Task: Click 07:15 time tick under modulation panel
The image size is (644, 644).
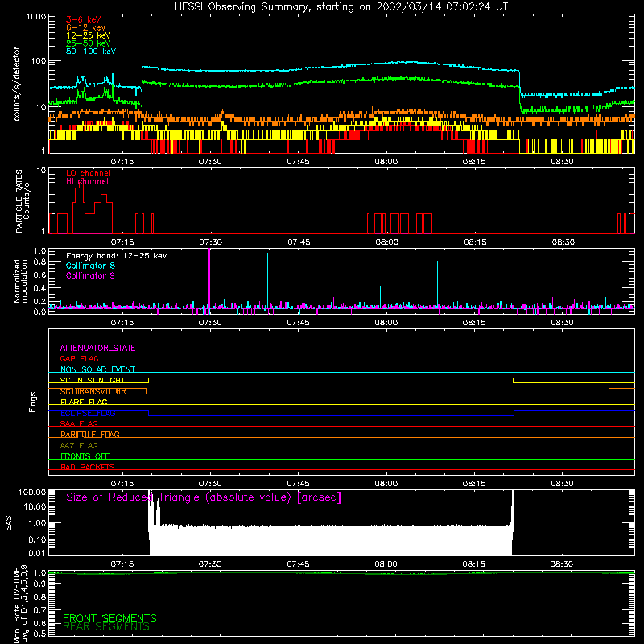Action: point(122,323)
